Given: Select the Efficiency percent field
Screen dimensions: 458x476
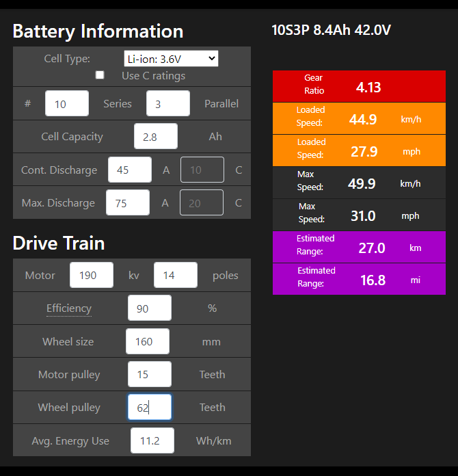Looking at the screenshot, I should click(x=150, y=308).
